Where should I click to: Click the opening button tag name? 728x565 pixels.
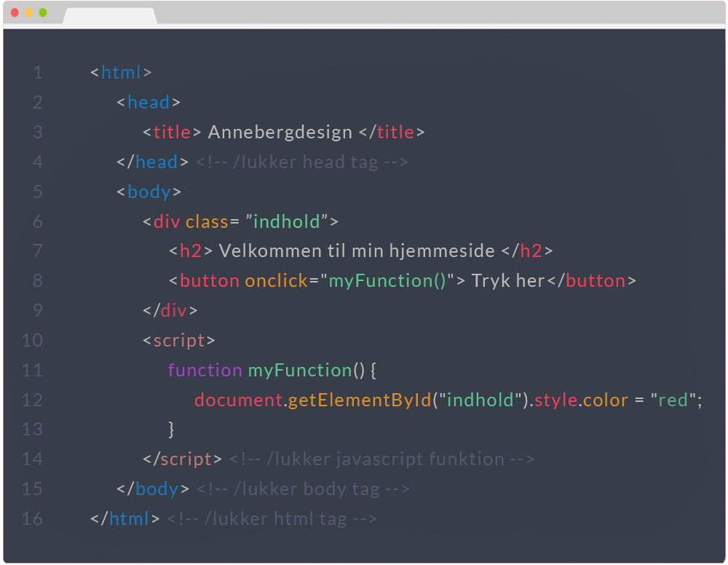click(x=210, y=281)
